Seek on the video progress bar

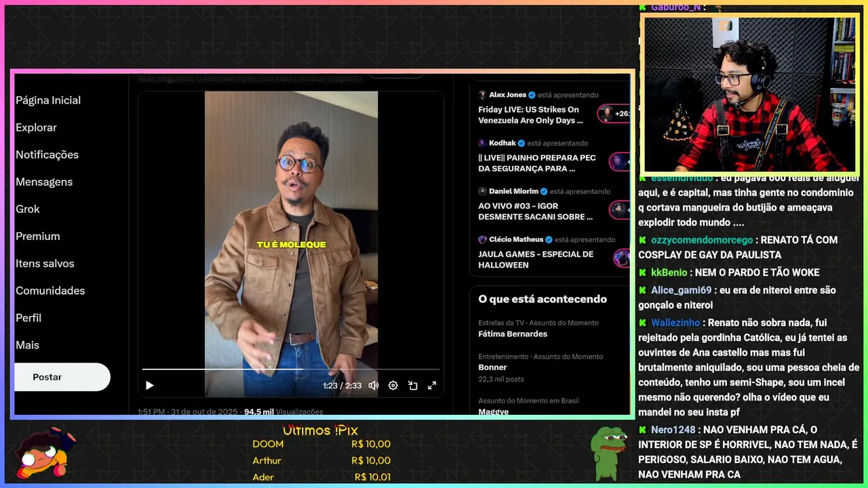tap(290, 369)
